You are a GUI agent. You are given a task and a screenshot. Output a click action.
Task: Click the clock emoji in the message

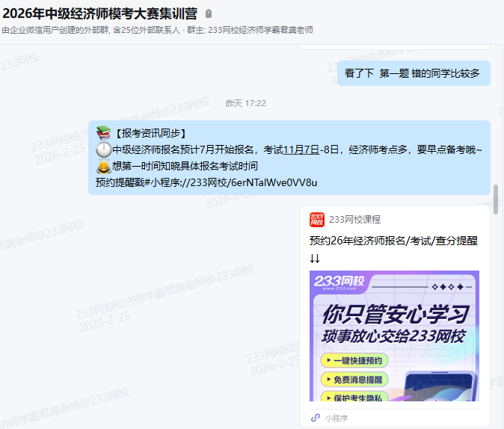pos(103,149)
